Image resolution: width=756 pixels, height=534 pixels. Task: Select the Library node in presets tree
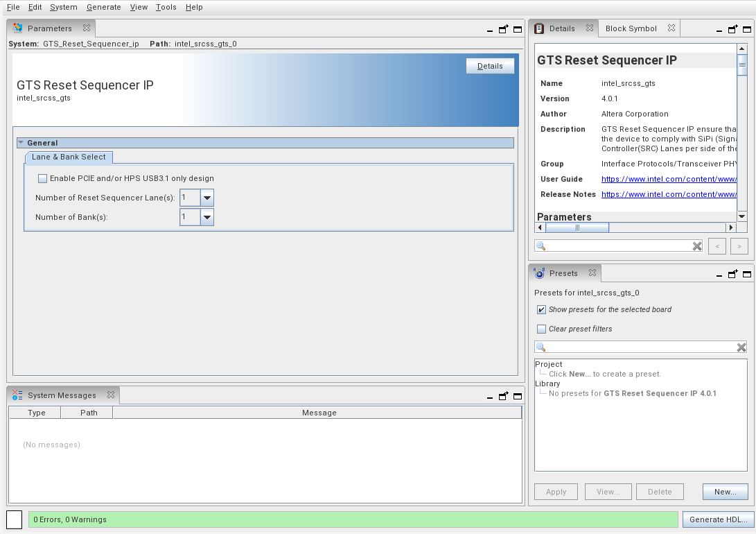[547, 384]
